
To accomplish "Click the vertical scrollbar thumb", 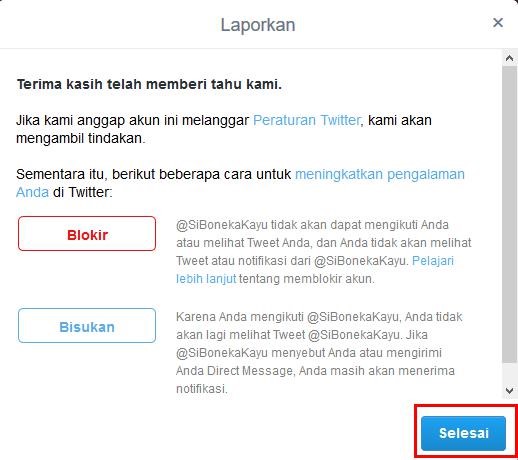I will (509, 214).
